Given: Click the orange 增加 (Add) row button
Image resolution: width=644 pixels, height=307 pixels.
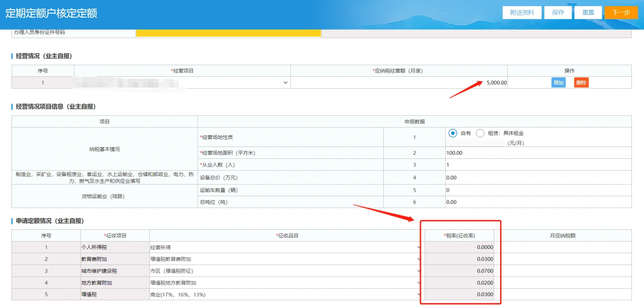Looking at the screenshot, I should [x=558, y=82].
